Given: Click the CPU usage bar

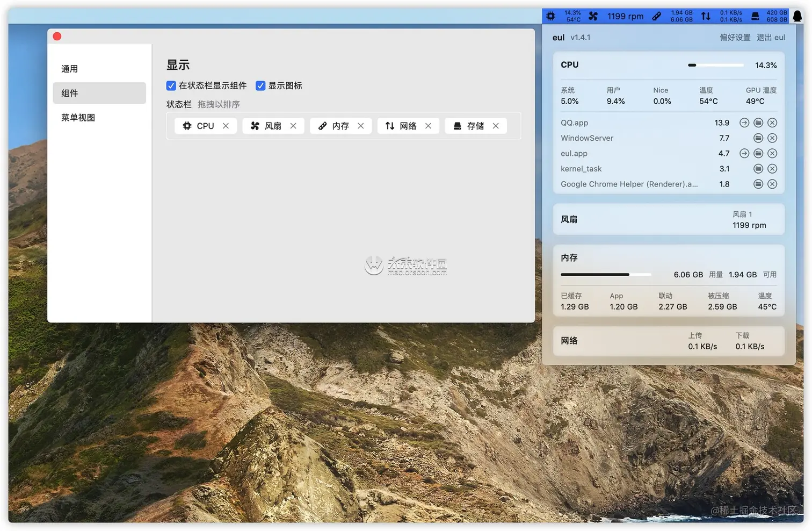Looking at the screenshot, I should (716, 65).
